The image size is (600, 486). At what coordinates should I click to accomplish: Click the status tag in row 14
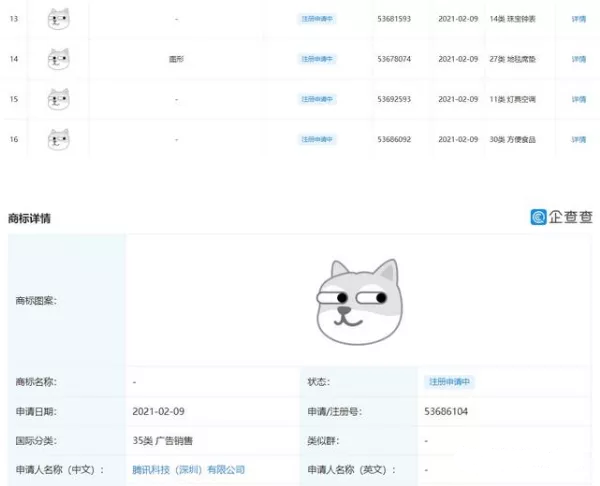point(317,59)
